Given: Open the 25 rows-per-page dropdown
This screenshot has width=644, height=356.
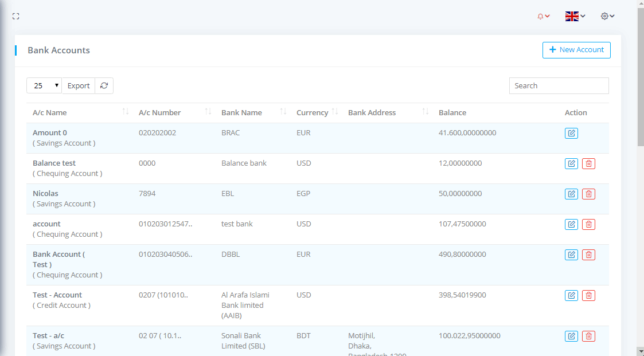Looking at the screenshot, I should 44,86.
